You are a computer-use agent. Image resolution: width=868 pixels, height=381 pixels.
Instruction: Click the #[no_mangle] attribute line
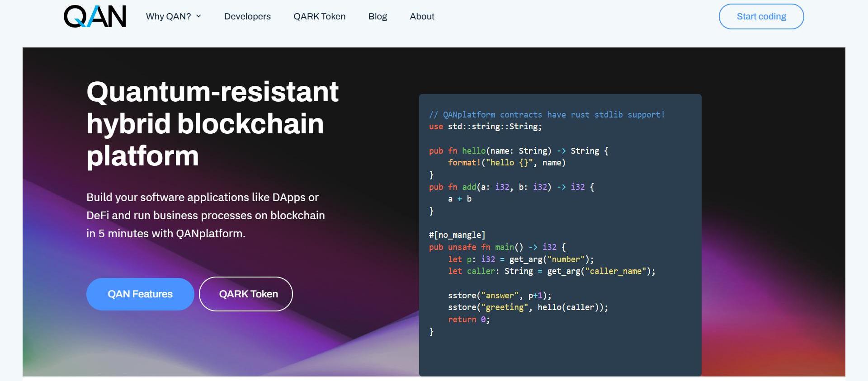(x=457, y=235)
